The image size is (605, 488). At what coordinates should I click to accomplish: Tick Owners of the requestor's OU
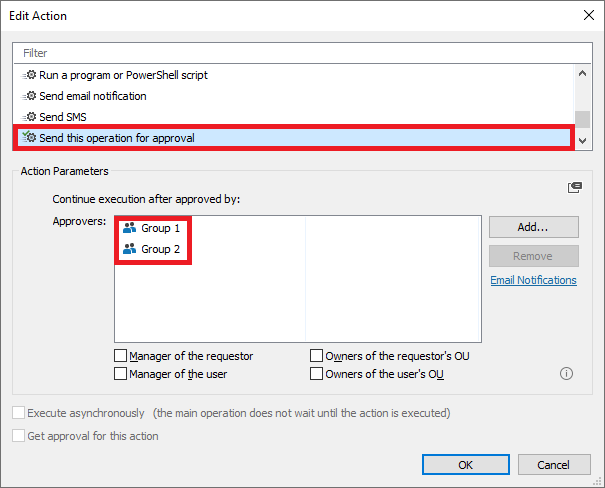(x=317, y=356)
